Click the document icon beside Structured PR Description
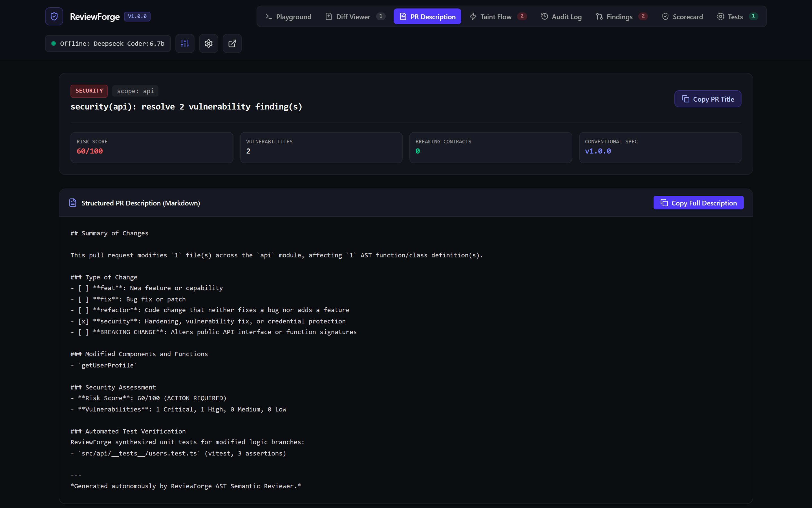812x508 pixels. pyautogui.click(x=73, y=203)
